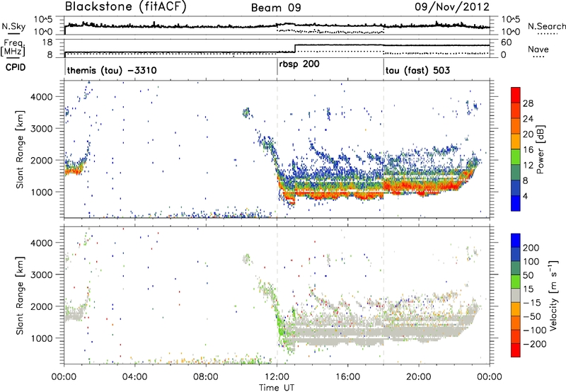Click the '60' tick on the Nave axis
Image resolution: width=566 pixels, height=392 pixels.
pyautogui.click(x=507, y=42)
